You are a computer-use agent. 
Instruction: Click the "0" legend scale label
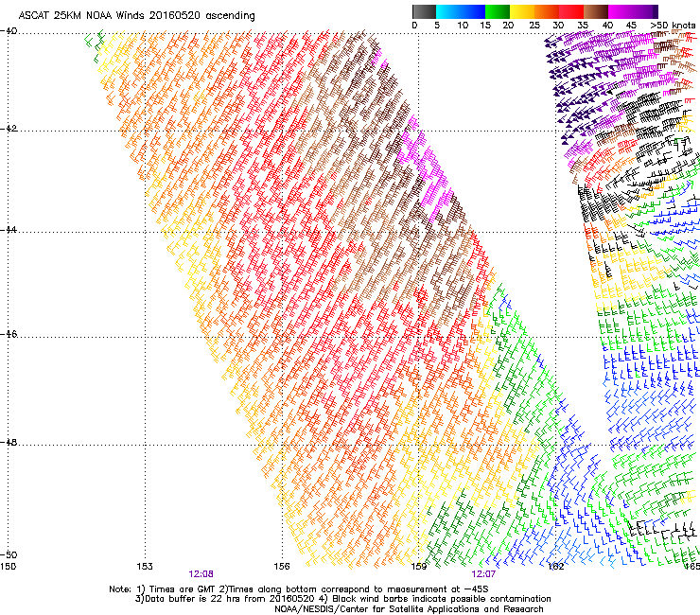tap(414, 26)
